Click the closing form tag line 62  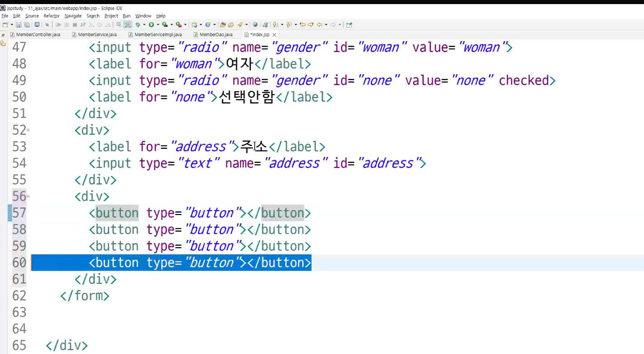(85, 296)
